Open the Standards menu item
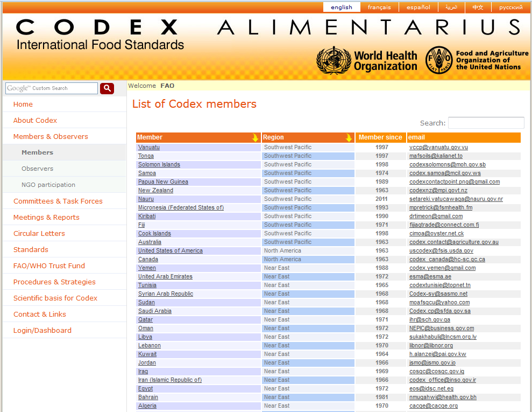The width and height of the screenshot is (532, 412). coord(31,249)
